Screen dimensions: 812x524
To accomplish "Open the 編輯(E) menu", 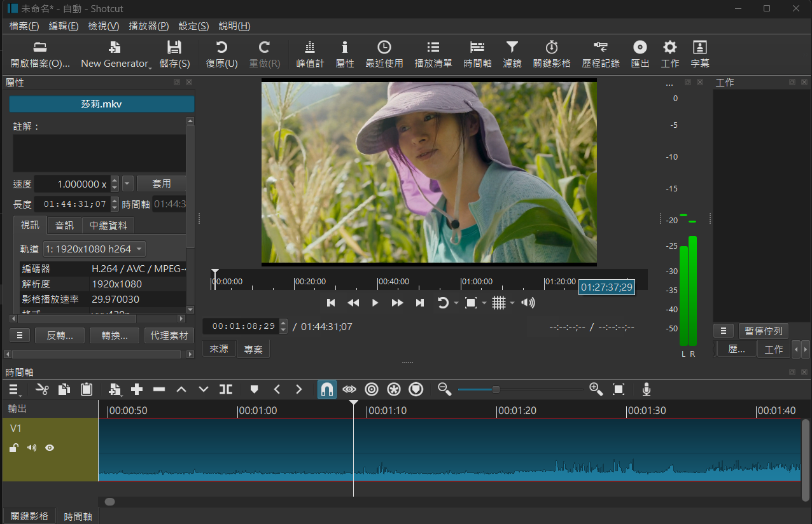I will pyautogui.click(x=64, y=26).
